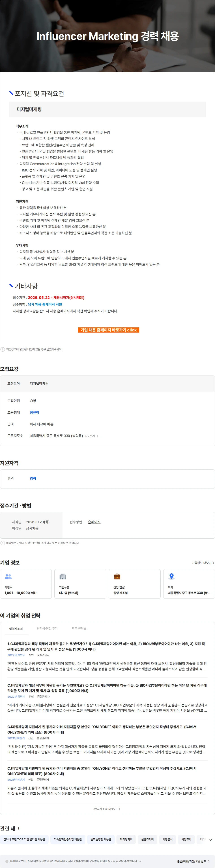
Task: Click the red date 2026.05.22 ~ 채용시까지
Action: (x=56, y=298)
